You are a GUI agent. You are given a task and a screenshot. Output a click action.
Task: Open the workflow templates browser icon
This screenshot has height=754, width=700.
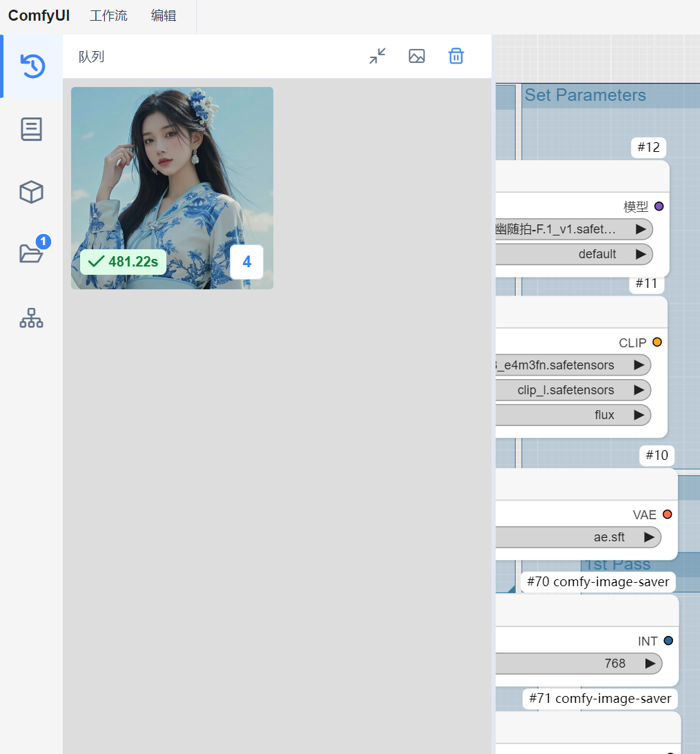[x=31, y=318]
